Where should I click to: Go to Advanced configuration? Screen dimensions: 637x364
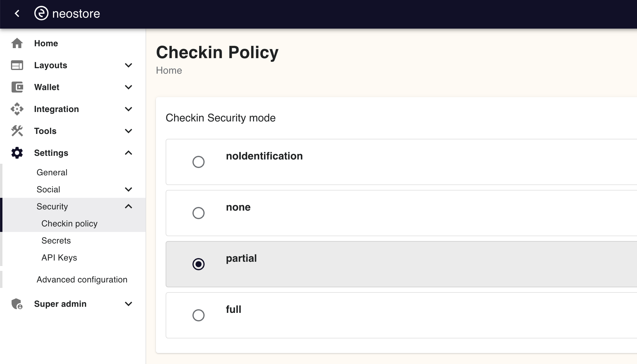tap(82, 279)
